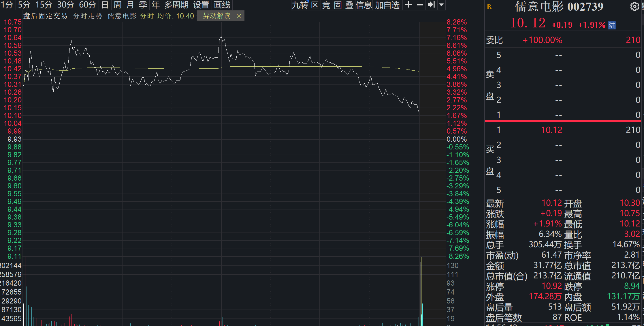Switch to the 5分 period chart
644x326 pixels.
coord(24,5)
